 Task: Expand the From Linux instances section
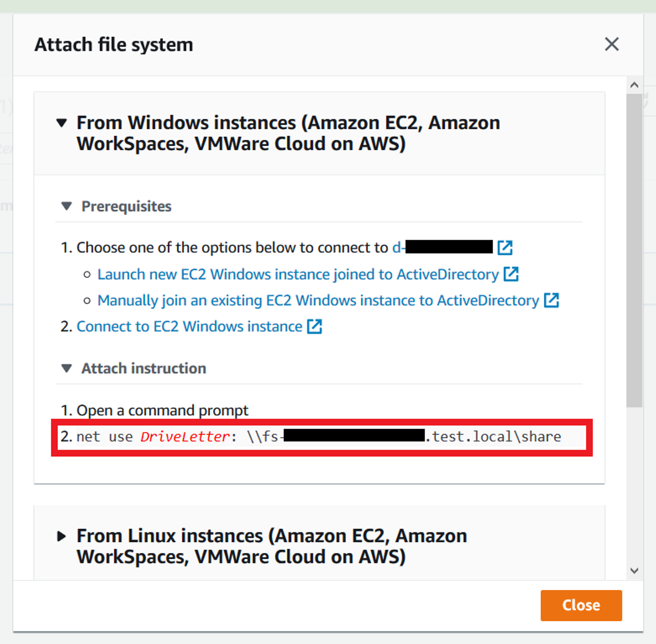tap(62, 536)
